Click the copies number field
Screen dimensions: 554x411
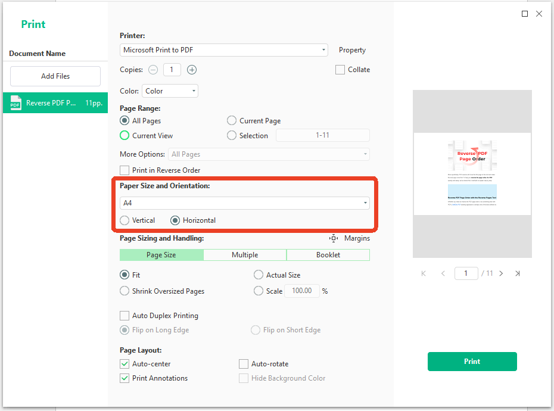coord(172,70)
